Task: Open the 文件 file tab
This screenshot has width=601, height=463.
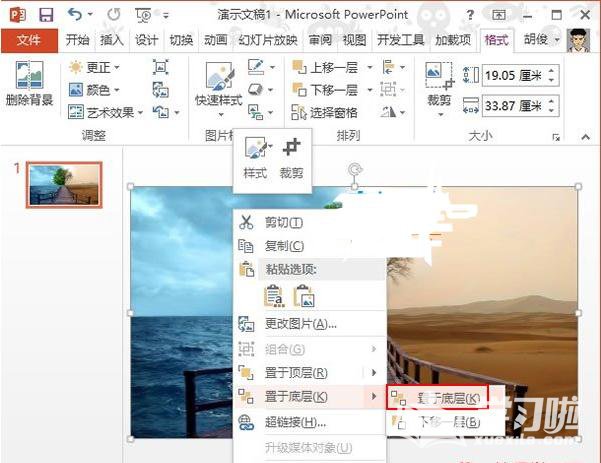Action: (x=29, y=40)
